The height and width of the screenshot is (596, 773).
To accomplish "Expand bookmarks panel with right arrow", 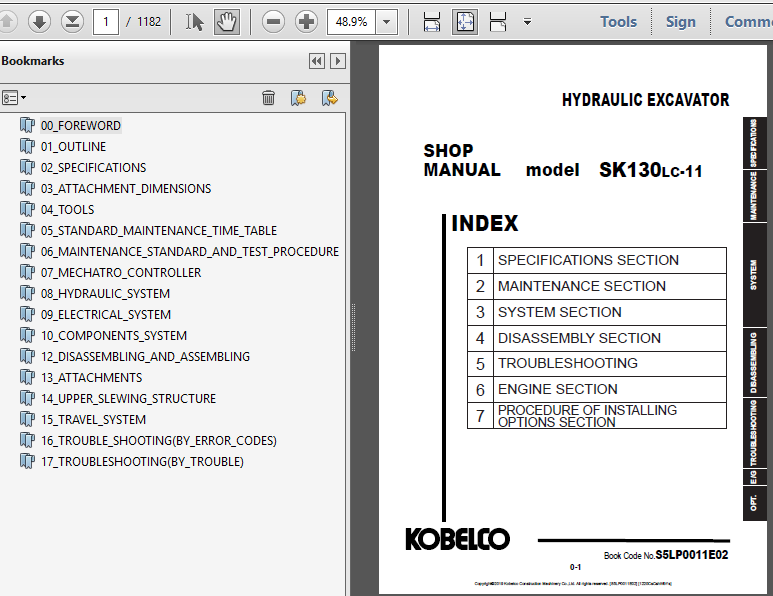I will click(338, 61).
